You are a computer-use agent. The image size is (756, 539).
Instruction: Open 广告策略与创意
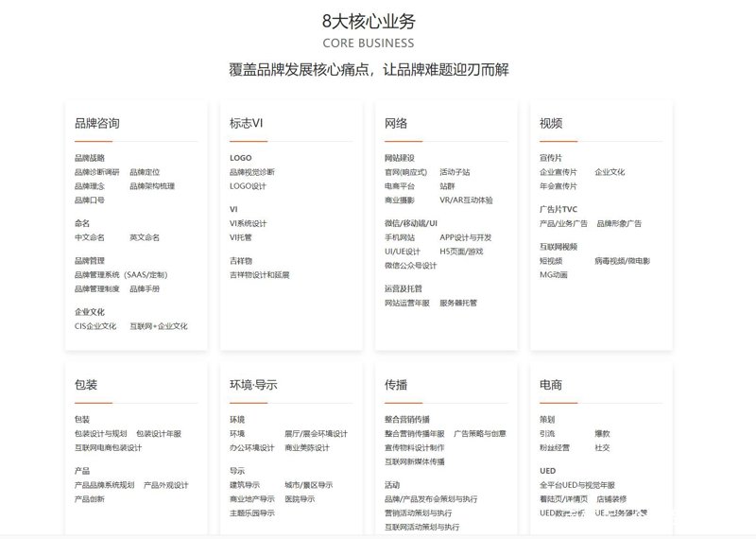(x=480, y=434)
